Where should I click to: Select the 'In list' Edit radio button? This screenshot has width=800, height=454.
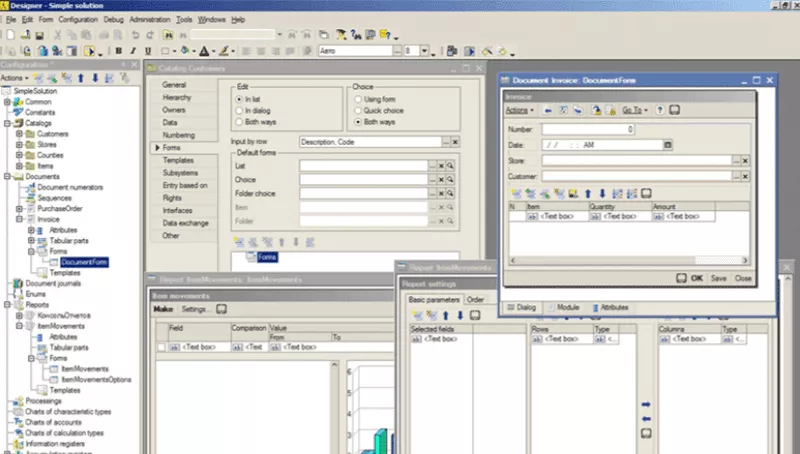coord(239,99)
